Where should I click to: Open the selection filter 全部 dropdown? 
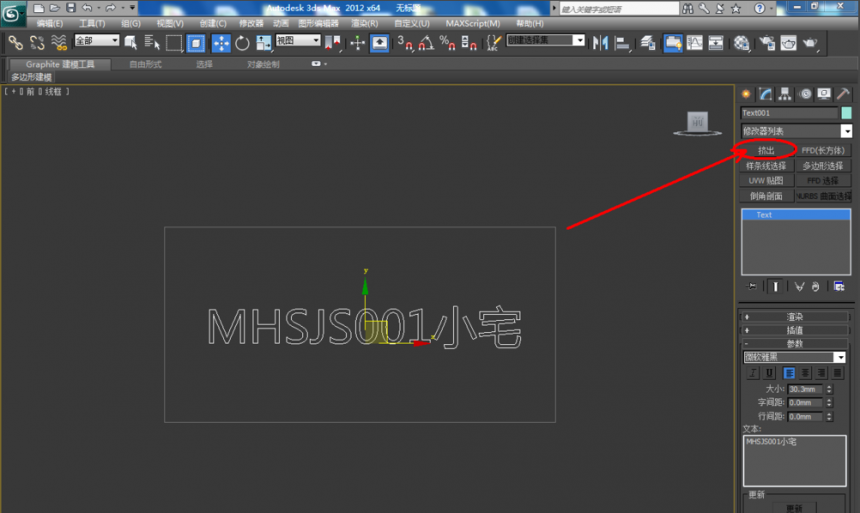click(x=97, y=41)
